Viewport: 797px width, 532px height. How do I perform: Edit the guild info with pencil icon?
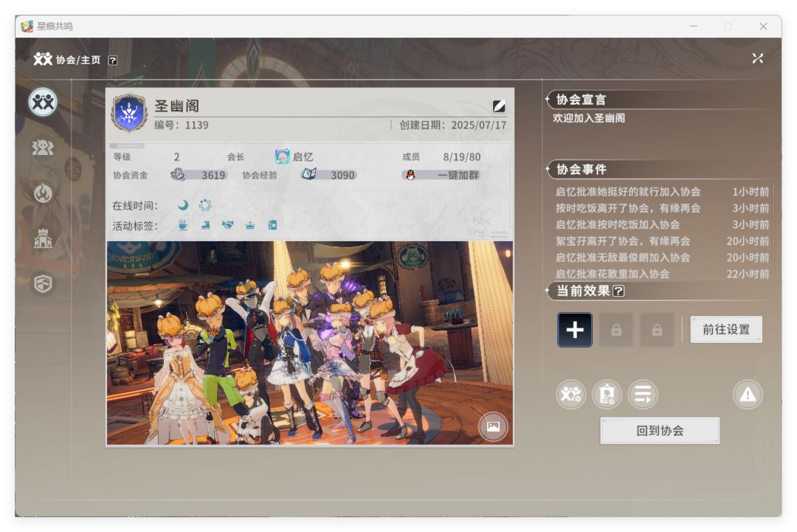(499, 106)
